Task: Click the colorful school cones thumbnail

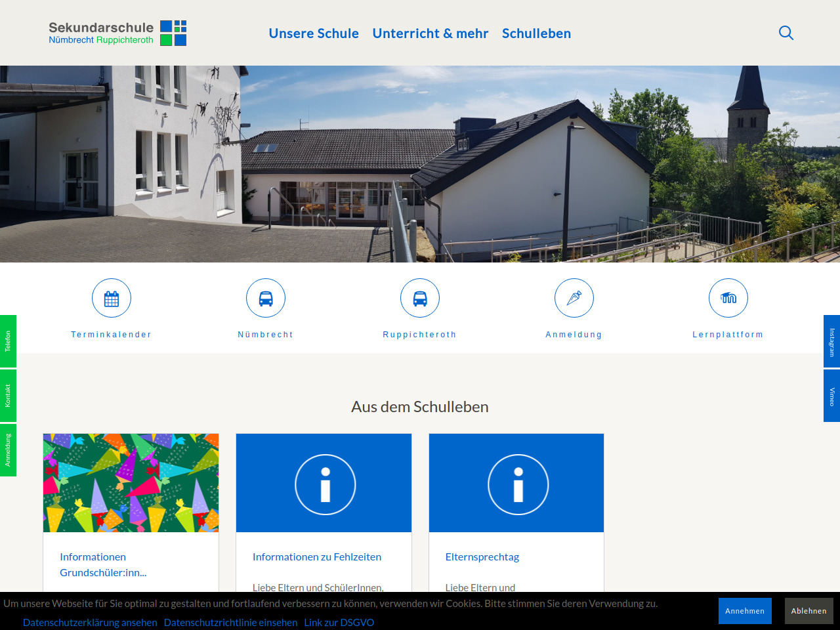Action: (131, 483)
